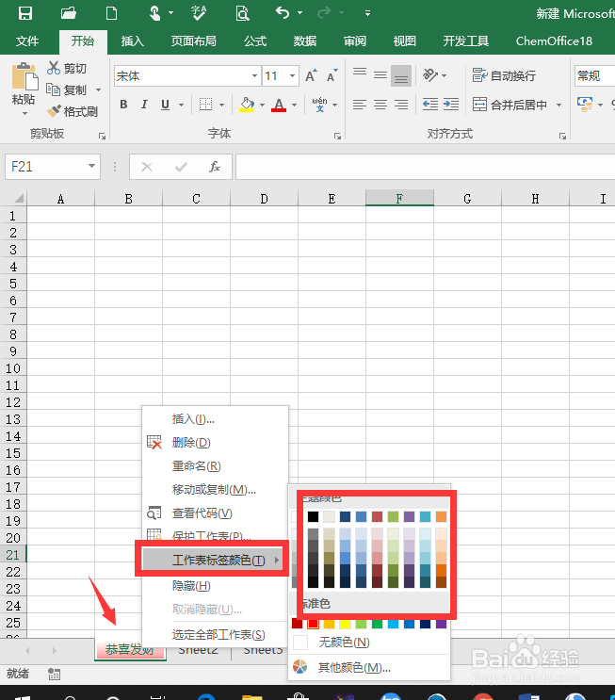Choose 删除(D) in the context menu
Viewport: 615px width, 700px height.
(x=215, y=443)
